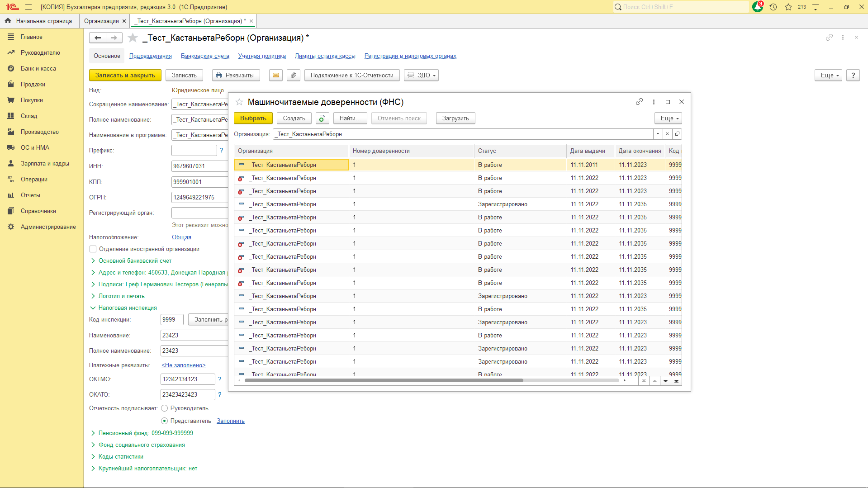Open favorites star in title bar
The image size is (868, 488).
788,7
